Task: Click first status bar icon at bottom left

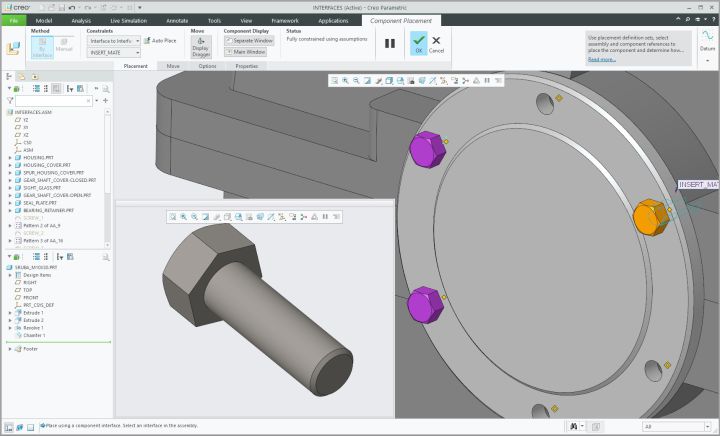Action: pos(9,427)
